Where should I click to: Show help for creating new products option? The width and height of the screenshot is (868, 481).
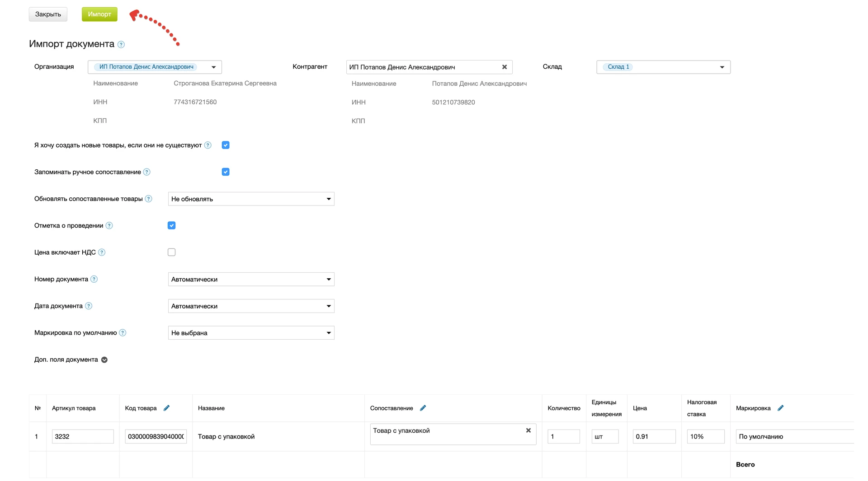(x=208, y=145)
